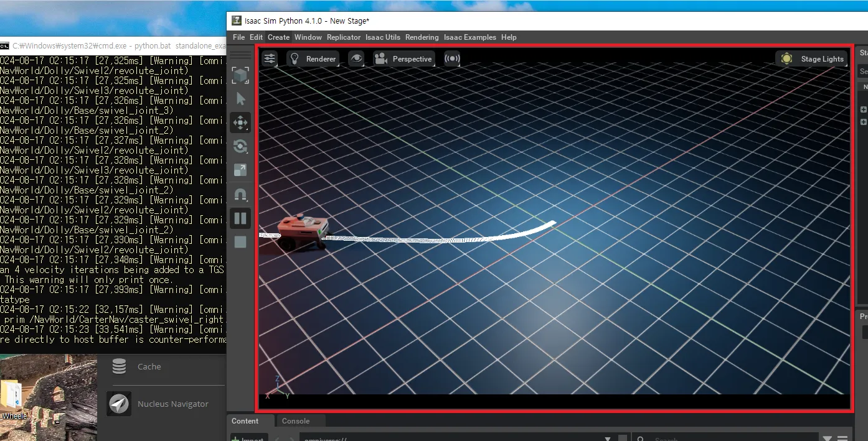The height and width of the screenshot is (441, 868).
Task: Open the Isaac Examples menu
Action: click(x=469, y=37)
